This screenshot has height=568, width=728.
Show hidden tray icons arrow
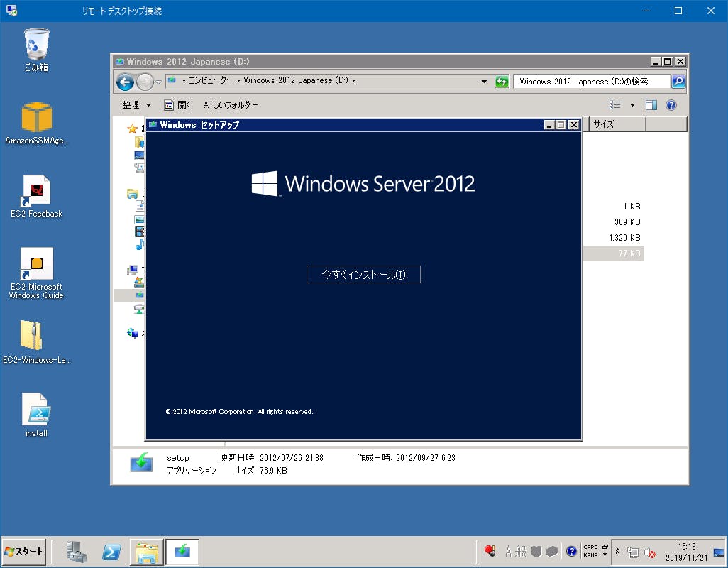click(x=617, y=551)
